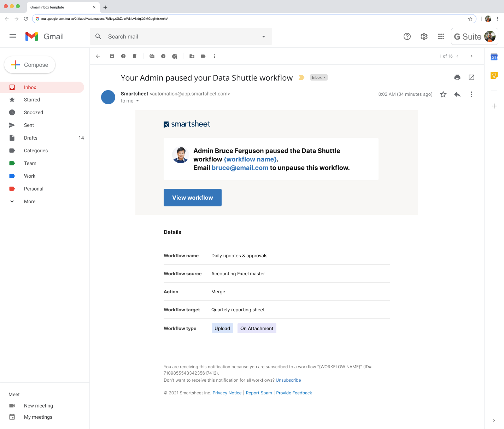Click the On Attachment tag
Viewport: 504px width, 429px height.
tap(257, 328)
